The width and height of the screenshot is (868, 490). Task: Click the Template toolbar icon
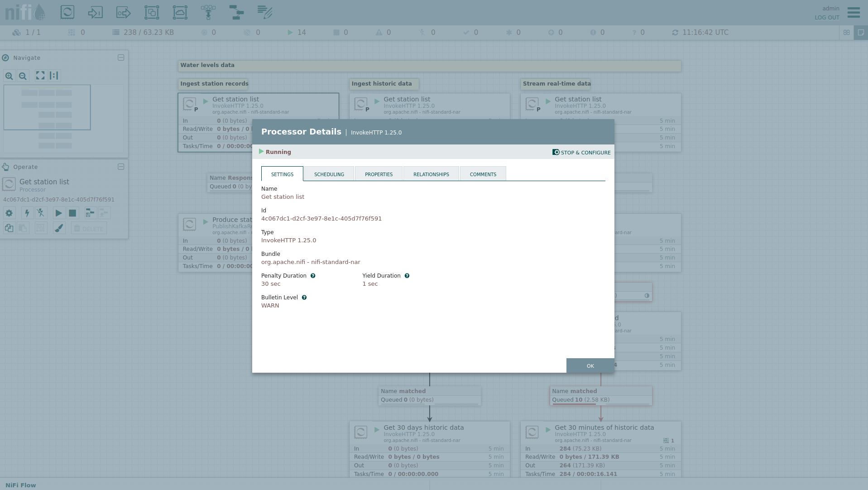coord(236,12)
